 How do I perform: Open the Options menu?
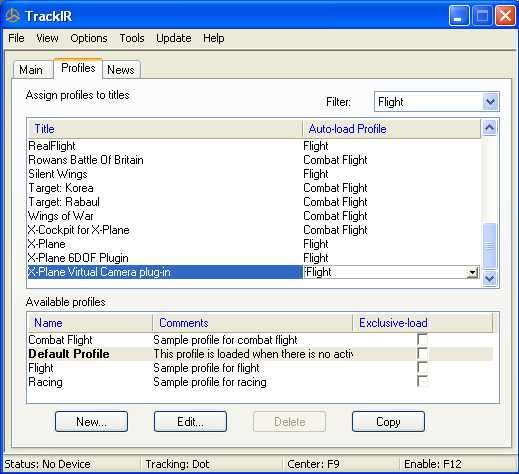89,38
